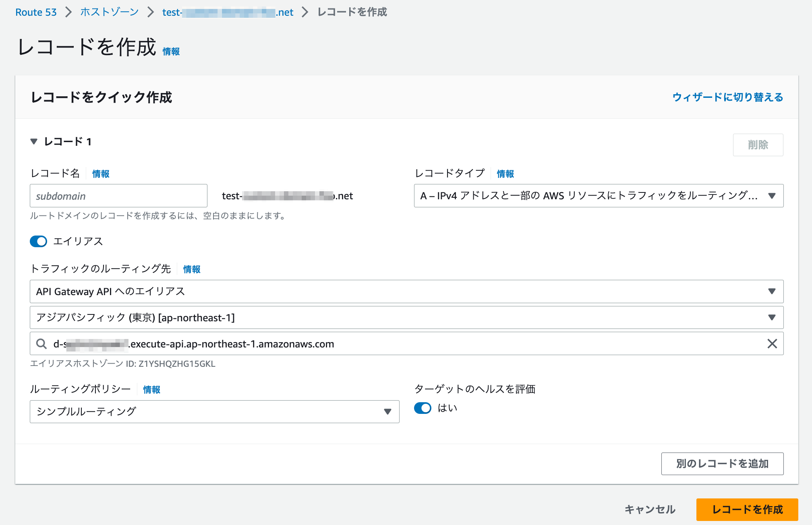This screenshot has height=525, width=812.
Task: Clear the endpoint field using the X icon
Action: click(773, 344)
